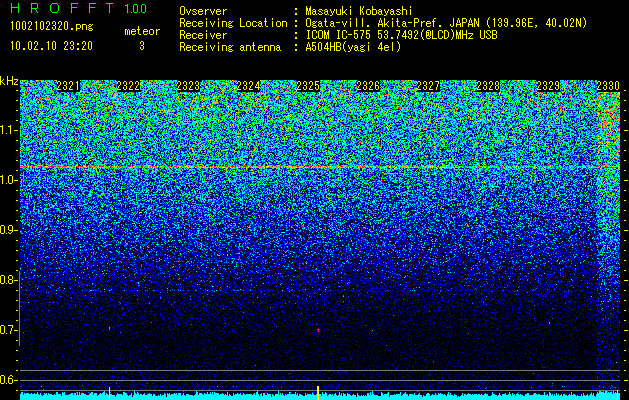Click the 0.8 kHz frequency axis label

tap(7, 280)
